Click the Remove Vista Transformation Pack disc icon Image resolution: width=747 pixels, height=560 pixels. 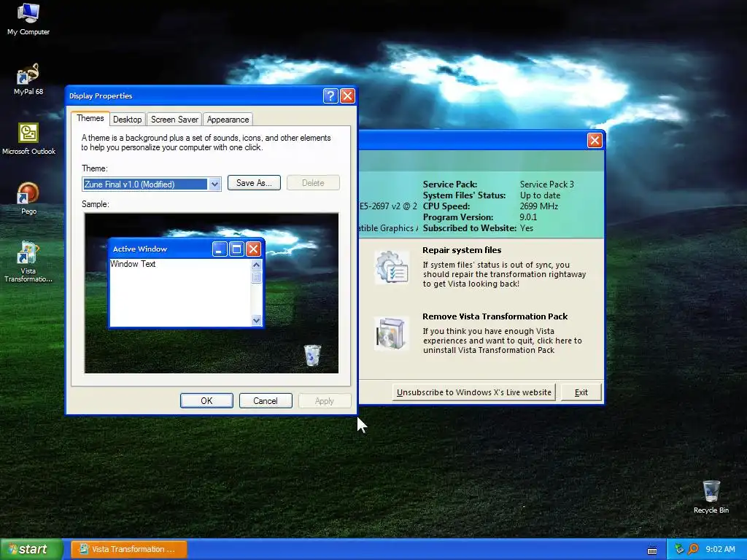pyautogui.click(x=392, y=333)
